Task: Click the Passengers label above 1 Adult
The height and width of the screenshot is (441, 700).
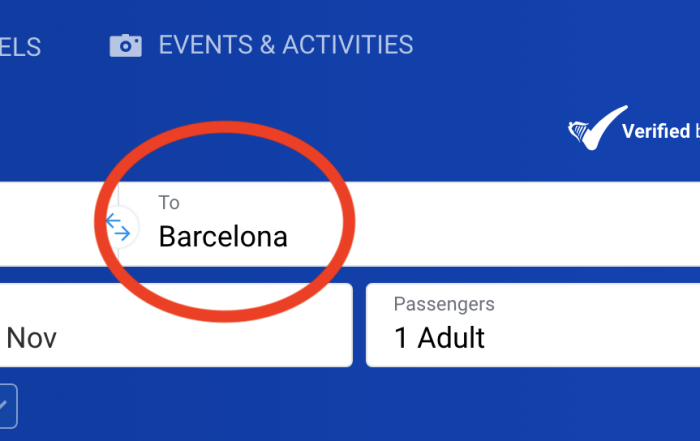Action: 444,304
